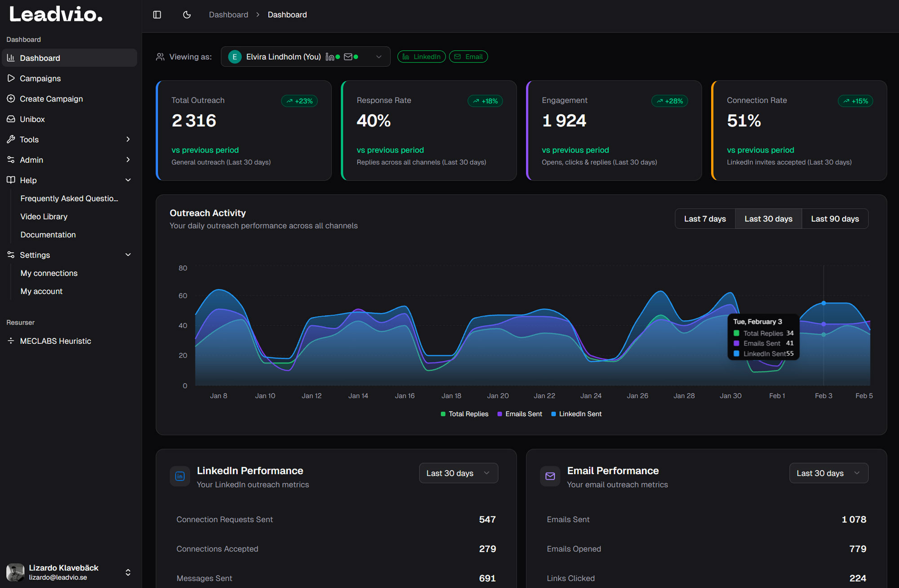Click the LinkedIn Performance panel icon
The width and height of the screenshot is (899, 588).
[180, 476]
